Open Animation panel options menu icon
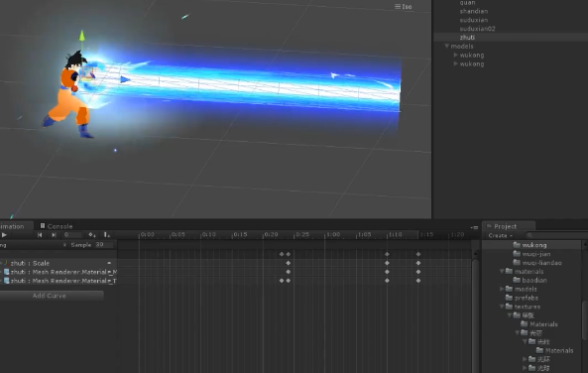 [474, 227]
